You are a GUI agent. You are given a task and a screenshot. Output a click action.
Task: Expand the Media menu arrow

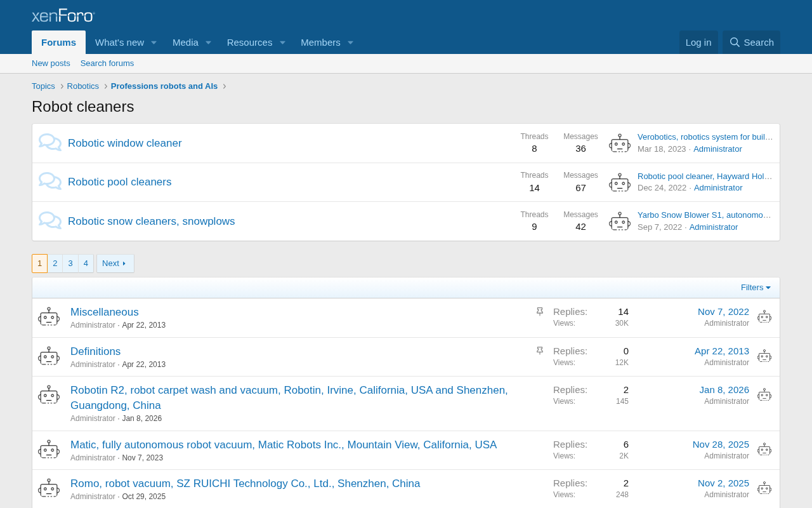point(208,43)
